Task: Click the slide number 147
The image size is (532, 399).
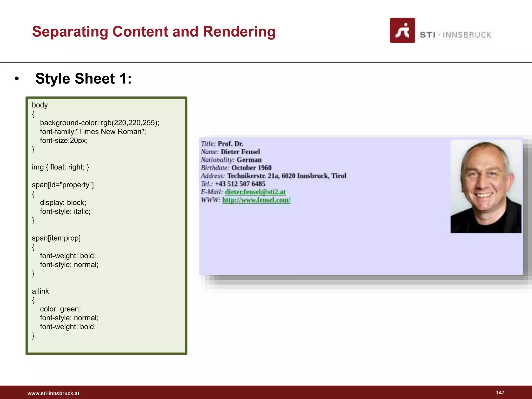Action: [x=500, y=393]
